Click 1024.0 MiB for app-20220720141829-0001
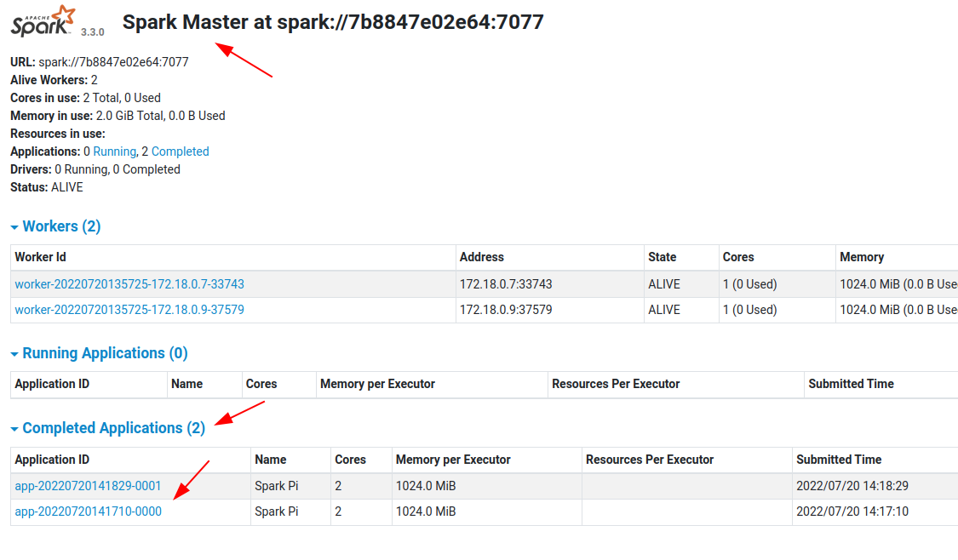Screen dimensions: 958x560 (x=426, y=486)
